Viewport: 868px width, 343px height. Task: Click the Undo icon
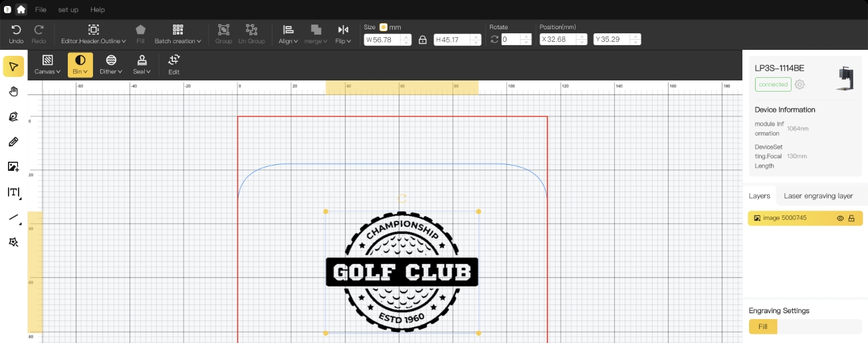[16, 34]
